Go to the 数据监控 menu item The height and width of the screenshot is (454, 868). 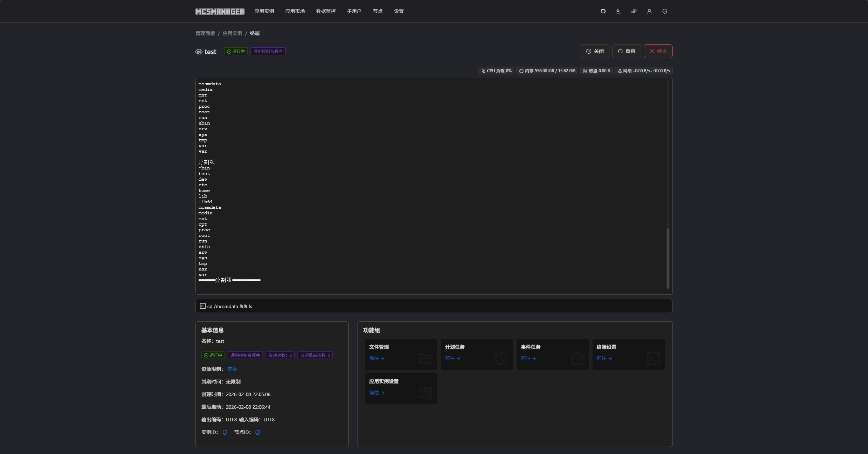326,11
